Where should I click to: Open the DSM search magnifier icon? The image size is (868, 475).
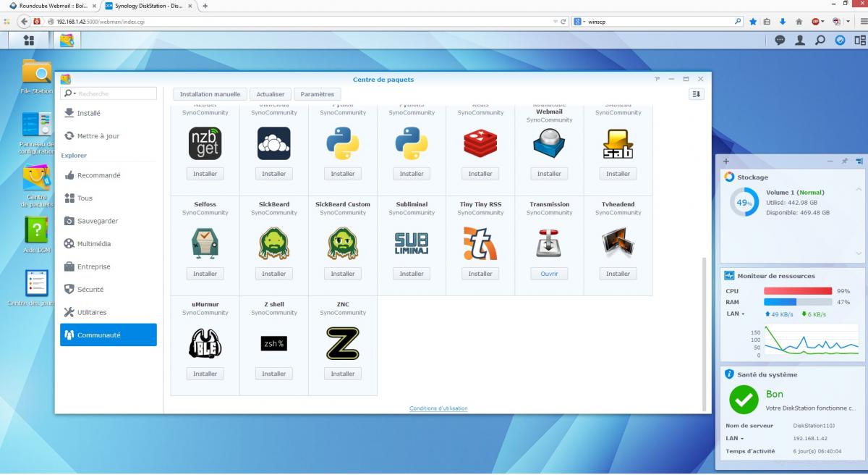pyautogui.click(x=820, y=41)
